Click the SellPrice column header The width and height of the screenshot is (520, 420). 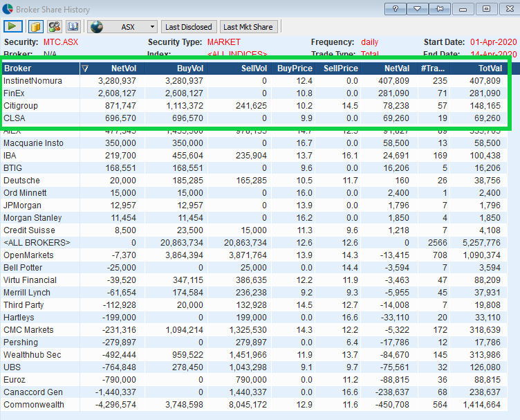pos(337,69)
